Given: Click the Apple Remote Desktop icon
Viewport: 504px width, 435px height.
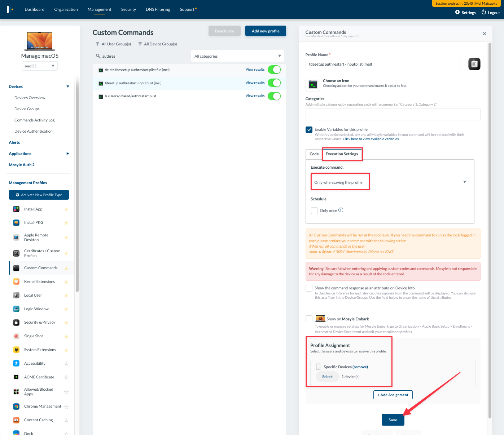Looking at the screenshot, I should 16,238.
